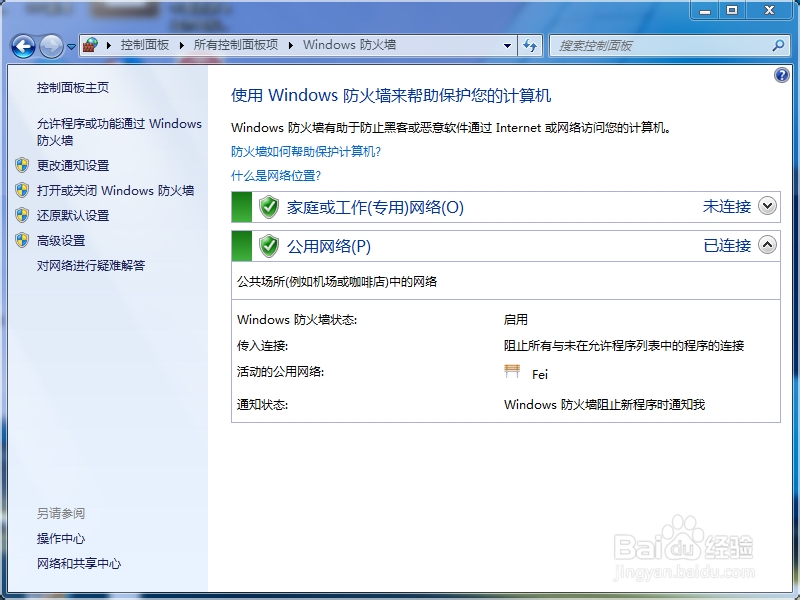Click the firewall icon in address bar
800x600 pixels.
(x=90, y=45)
